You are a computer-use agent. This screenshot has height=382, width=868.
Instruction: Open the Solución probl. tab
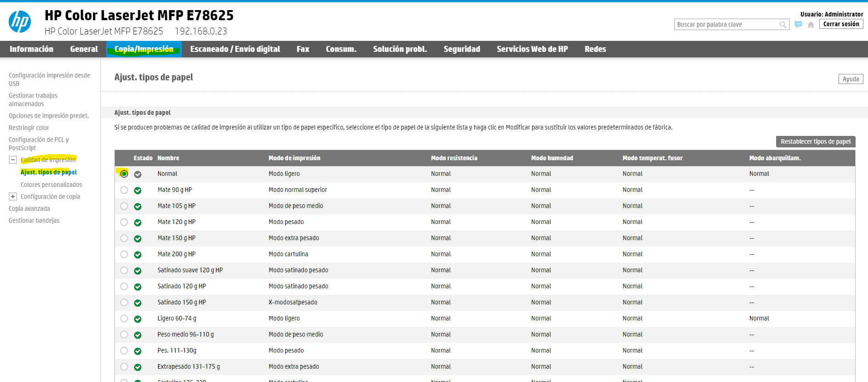(400, 49)
